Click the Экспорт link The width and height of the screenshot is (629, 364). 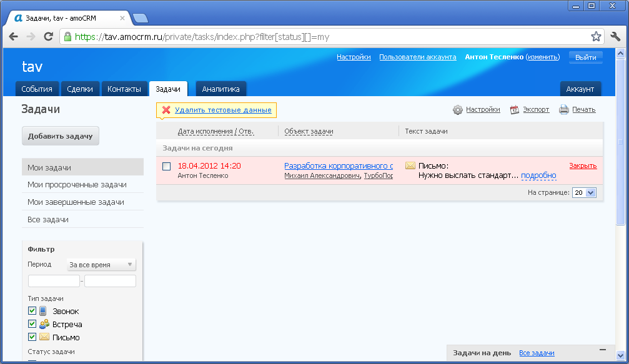(536, 109)
